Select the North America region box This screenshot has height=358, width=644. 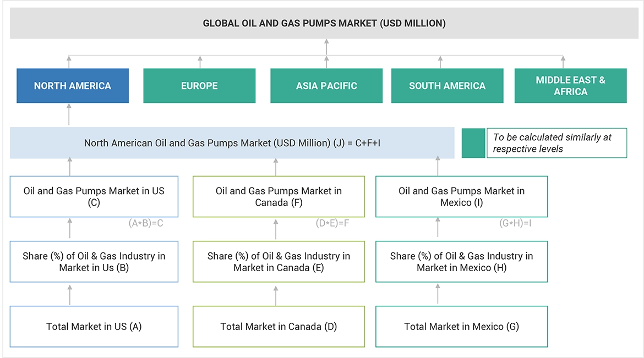tap(73, 86)
